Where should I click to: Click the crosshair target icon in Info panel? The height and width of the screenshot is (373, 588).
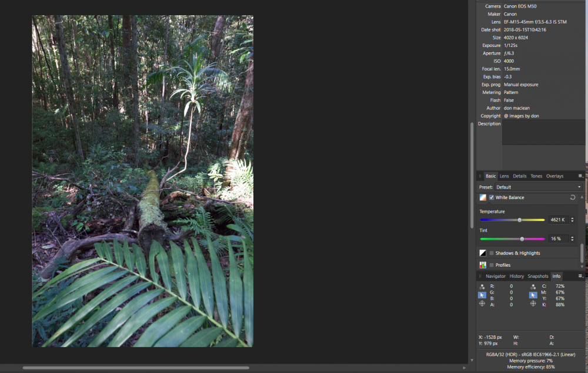pyautogui.click(x=483, y=303)
